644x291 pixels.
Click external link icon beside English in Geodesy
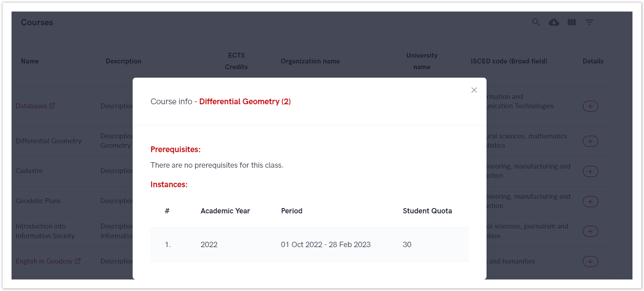78,261
